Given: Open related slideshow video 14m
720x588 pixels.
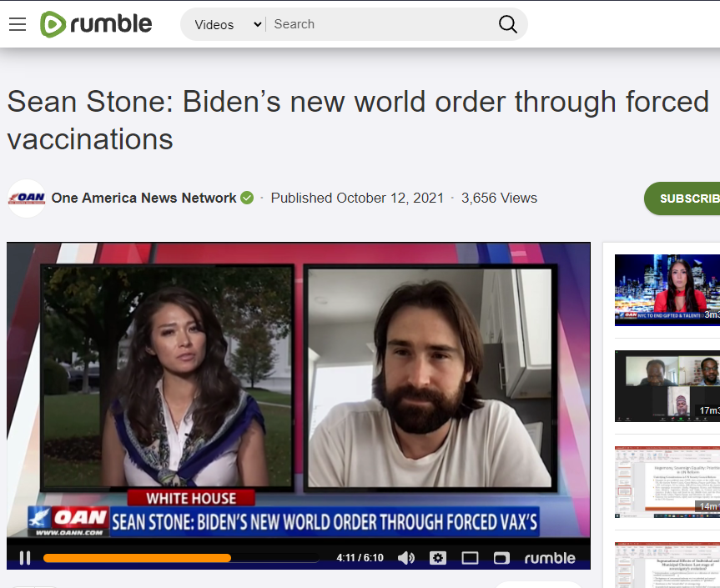Looking at the screenshot, I should click(x=667, y=482).
